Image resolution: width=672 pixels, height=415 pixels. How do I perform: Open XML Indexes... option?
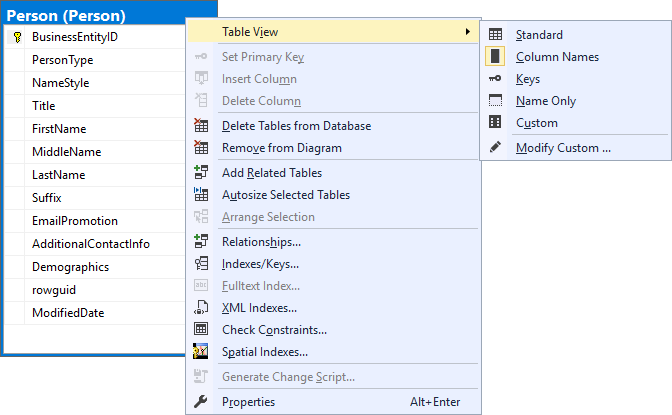point(259,308)
